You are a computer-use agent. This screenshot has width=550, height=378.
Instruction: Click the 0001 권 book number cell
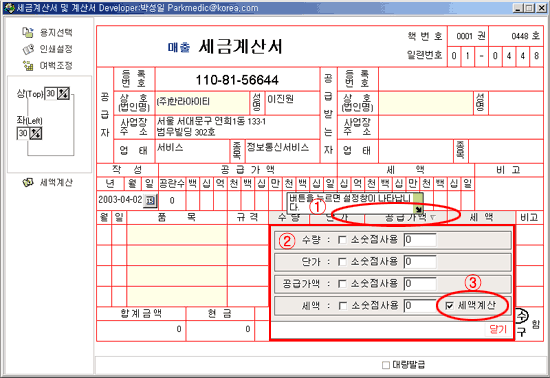(468, 36)
